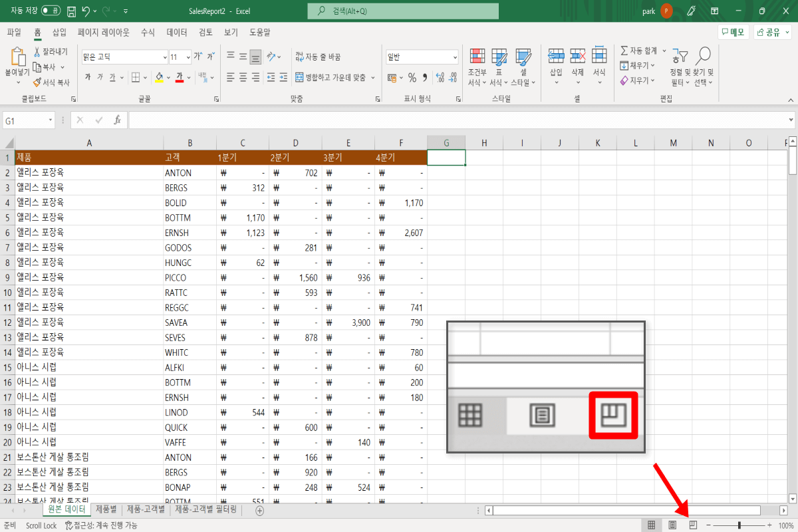Screen dimensions: 798x532
Task: Expand the formula bar chevron
Action: 791,120
